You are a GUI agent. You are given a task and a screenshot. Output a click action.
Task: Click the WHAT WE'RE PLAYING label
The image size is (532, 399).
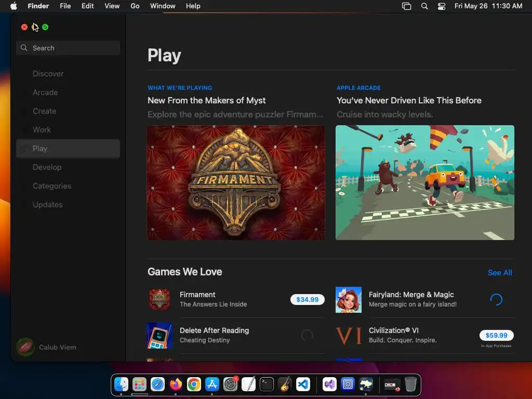click(x=180, y=88)
